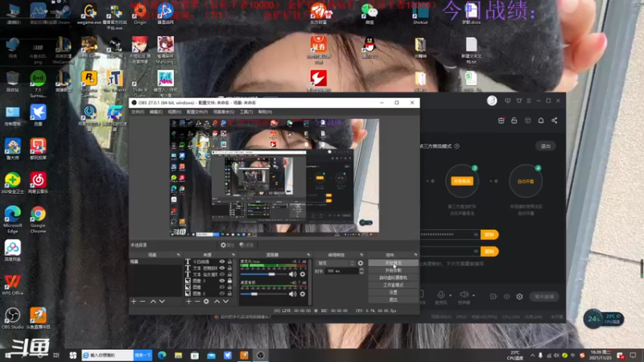Toggle lock on 图像 2 source
Viewport: 644px width, 362px height.
229,294
